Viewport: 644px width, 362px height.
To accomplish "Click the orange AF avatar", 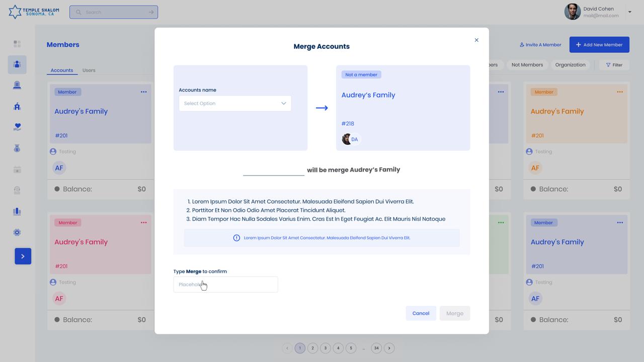I will point(535,168).
